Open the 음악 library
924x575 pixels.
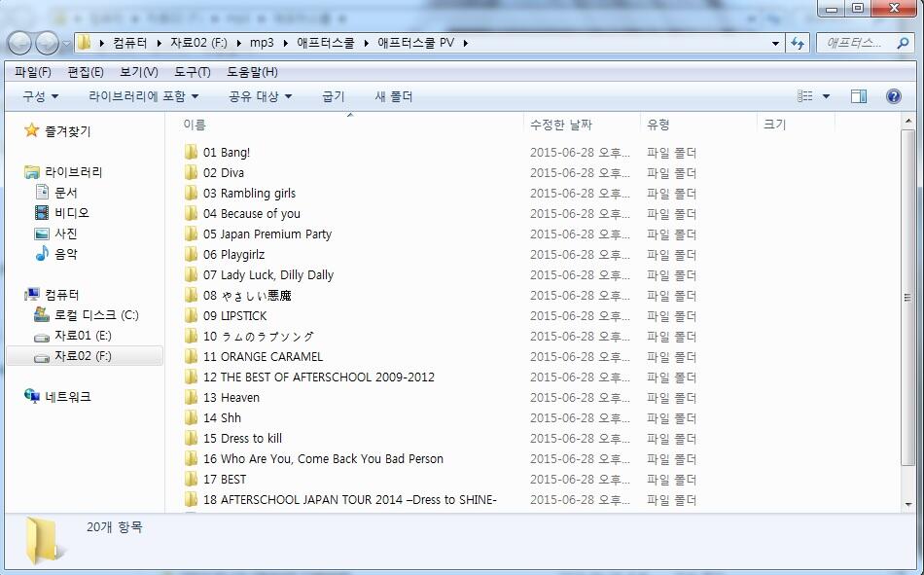pyautogui.click(x=66, y=254)
